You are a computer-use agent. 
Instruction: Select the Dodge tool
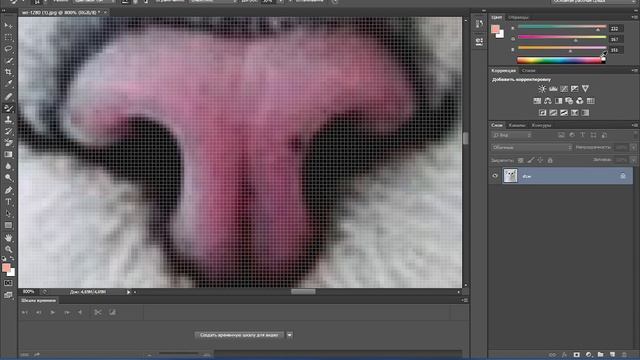coord(8,178)
